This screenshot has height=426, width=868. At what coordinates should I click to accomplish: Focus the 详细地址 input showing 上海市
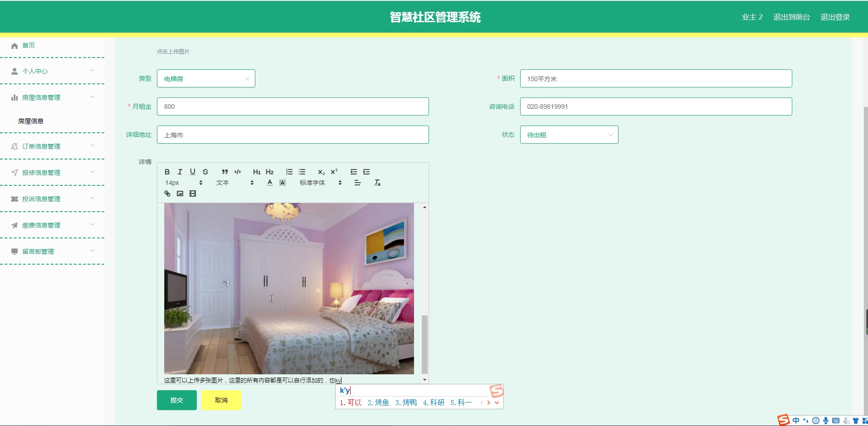(x=293, y=135)
